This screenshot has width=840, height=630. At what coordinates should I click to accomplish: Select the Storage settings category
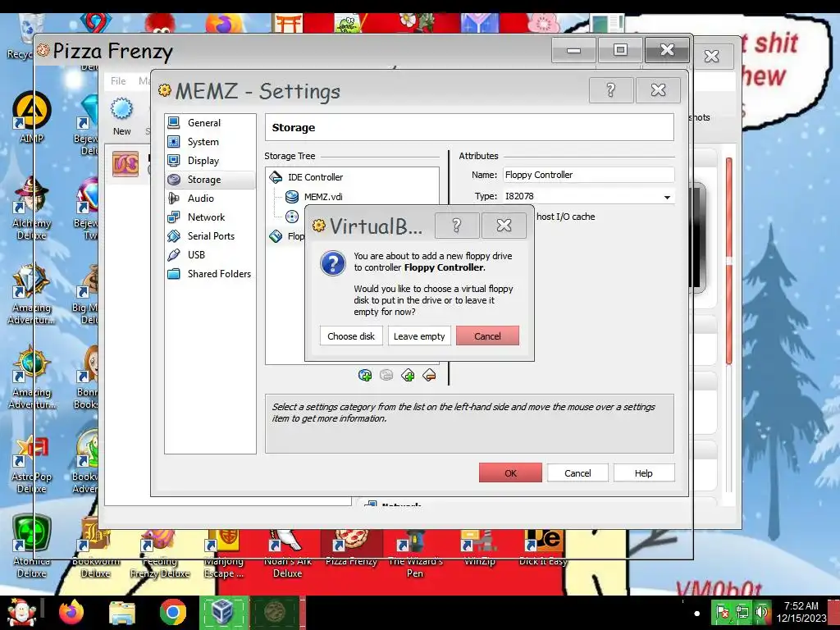(x=210, y=180)
